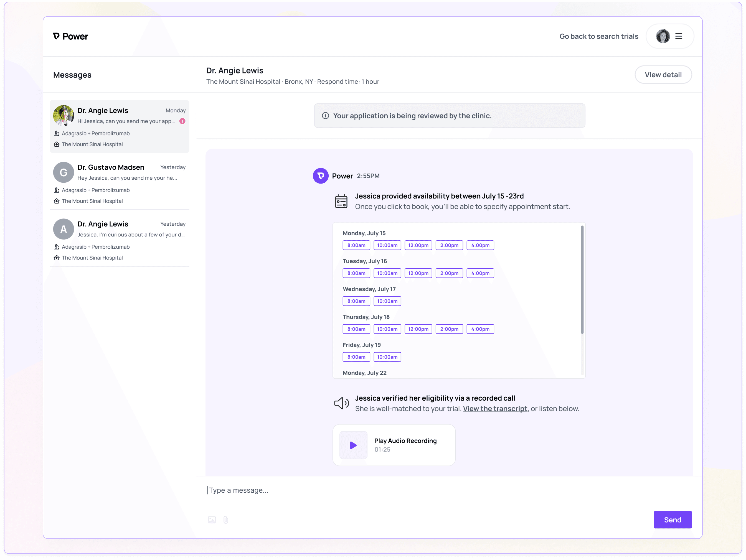This screenshot has height=560, width=746.
Task: Open Dr. Angie Lewis Yesterday conversation
Action: point(119,239)
